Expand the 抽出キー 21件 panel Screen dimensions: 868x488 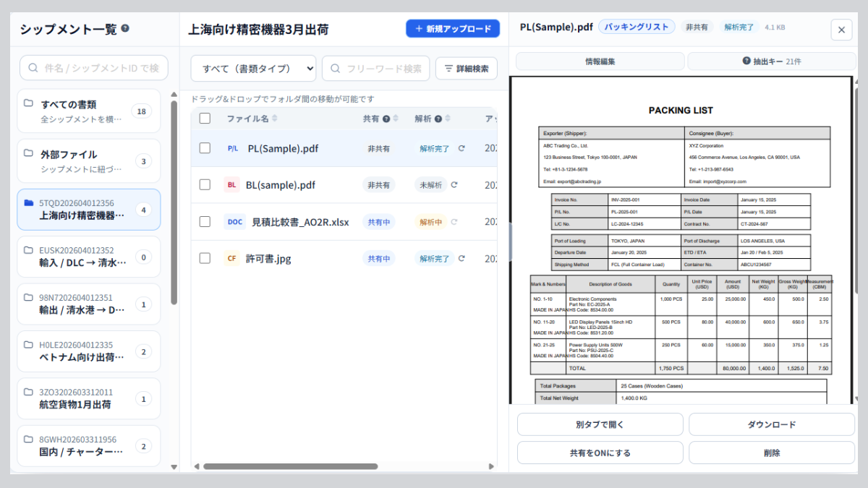(x=771, y=61)
